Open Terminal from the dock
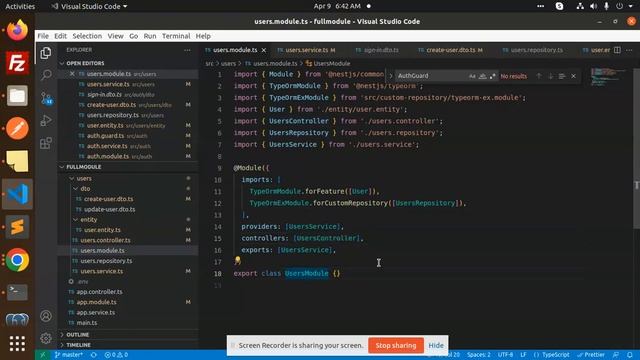The image size is (640, 360). click(17, 292)
